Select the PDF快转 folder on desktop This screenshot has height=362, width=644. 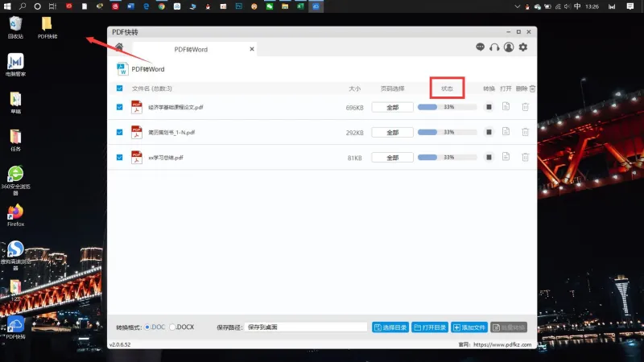47,27
